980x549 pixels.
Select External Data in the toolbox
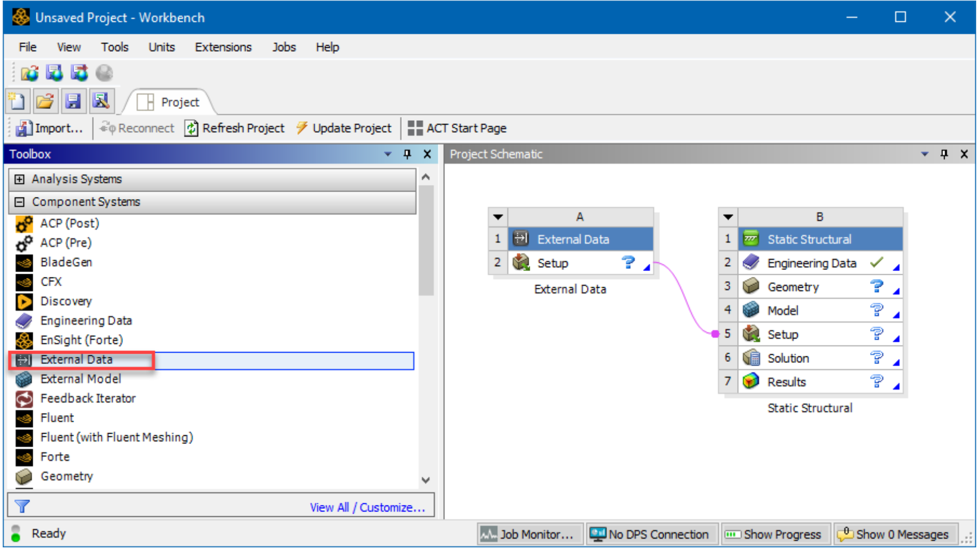pos(211,360)
